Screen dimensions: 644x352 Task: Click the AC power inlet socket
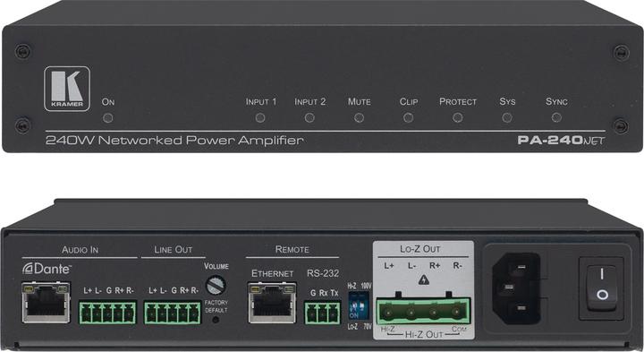click(x=515, y=288)
